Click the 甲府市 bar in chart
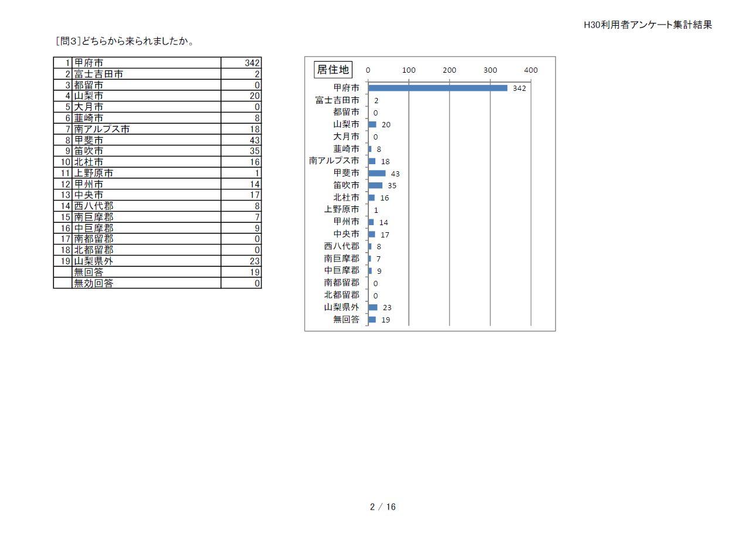This screenshot has height=533, width=756. (x=438, y=88)
